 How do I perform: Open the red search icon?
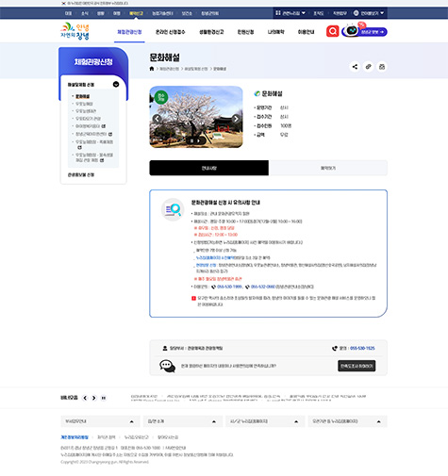click(x=332, y=31)
